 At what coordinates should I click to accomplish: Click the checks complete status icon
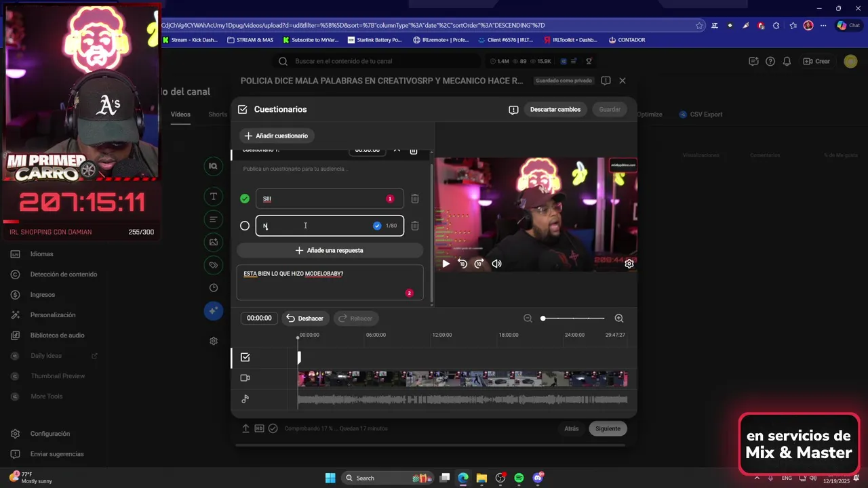(x=273, y=428)
